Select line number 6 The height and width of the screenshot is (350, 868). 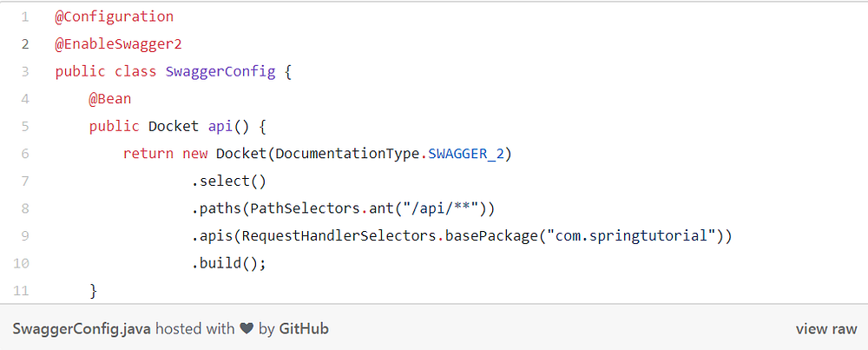[x=25, y=154]
